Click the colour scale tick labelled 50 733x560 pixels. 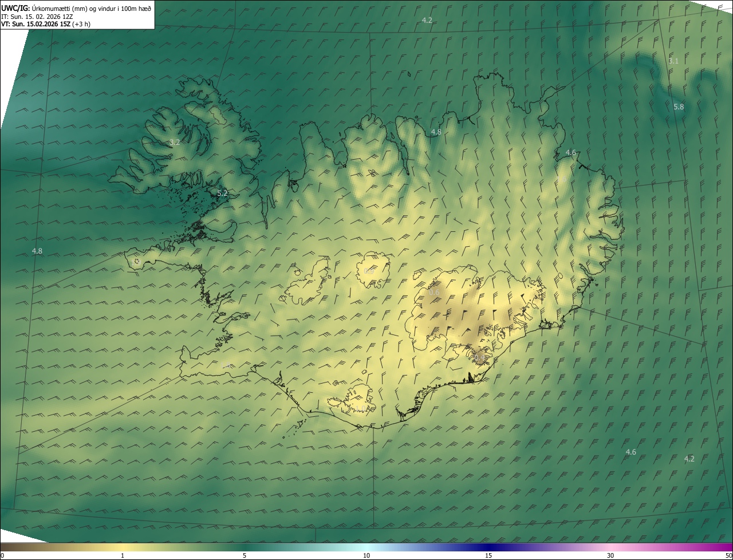click(x=728, y=555)
